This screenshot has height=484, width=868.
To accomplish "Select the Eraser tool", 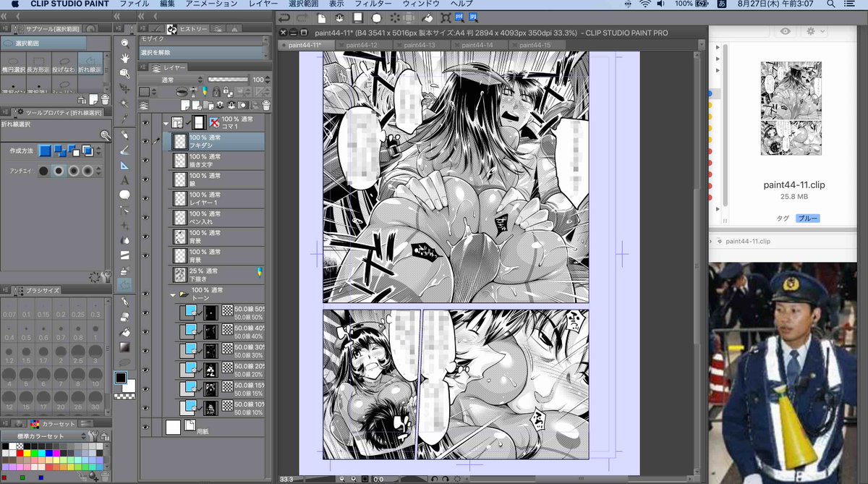I will tap(124, 317).
